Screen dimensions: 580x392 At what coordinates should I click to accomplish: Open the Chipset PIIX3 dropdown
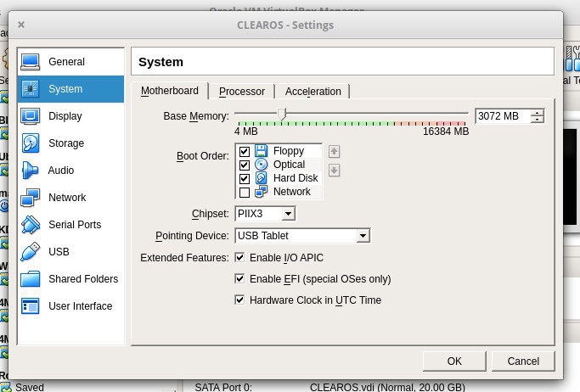(x=265, y=214)
